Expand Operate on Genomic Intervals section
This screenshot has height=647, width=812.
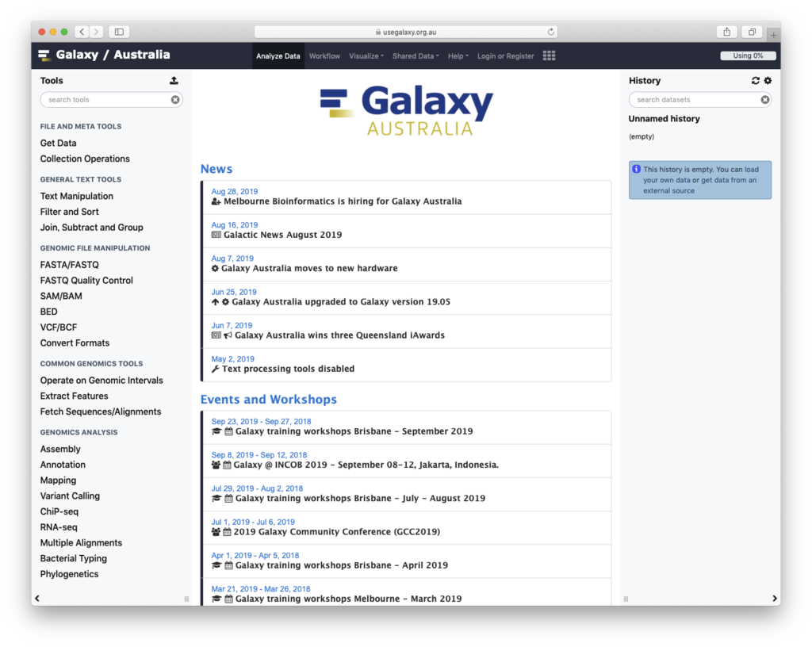[101, 380]
